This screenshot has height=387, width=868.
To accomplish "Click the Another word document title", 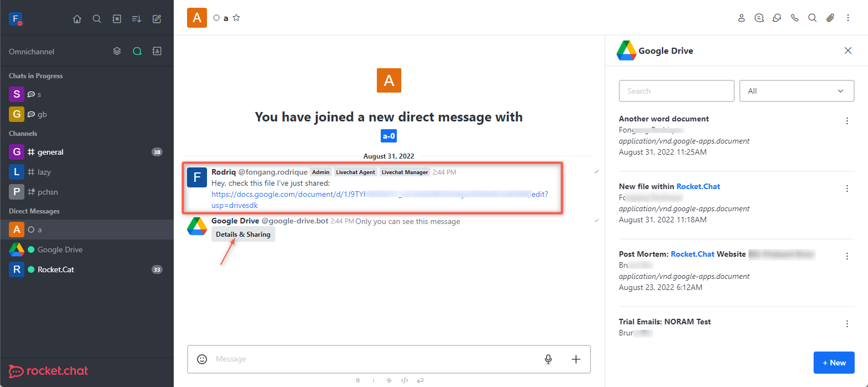I will (664, 119).
